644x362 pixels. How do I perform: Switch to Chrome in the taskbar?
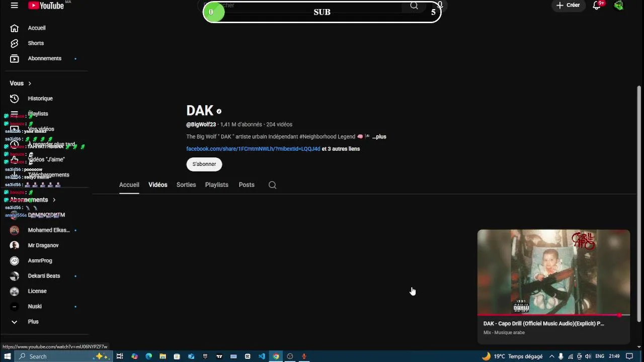tap(276, 356)
